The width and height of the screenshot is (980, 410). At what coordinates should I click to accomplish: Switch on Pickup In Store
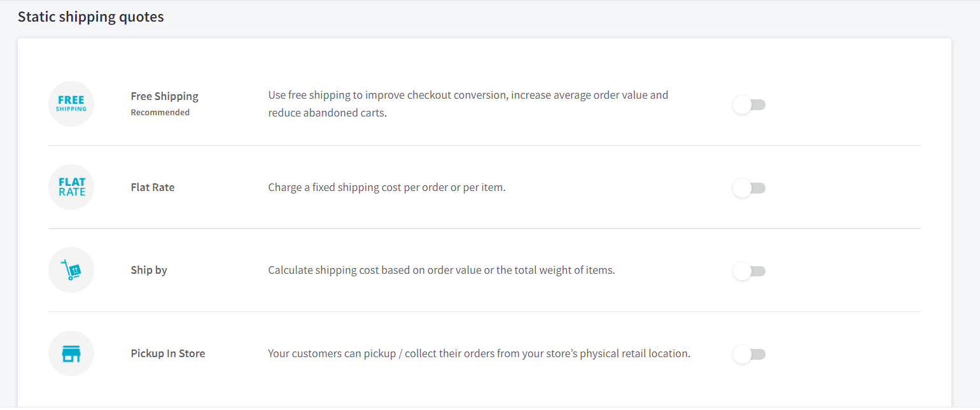click(x=749, y=354)
